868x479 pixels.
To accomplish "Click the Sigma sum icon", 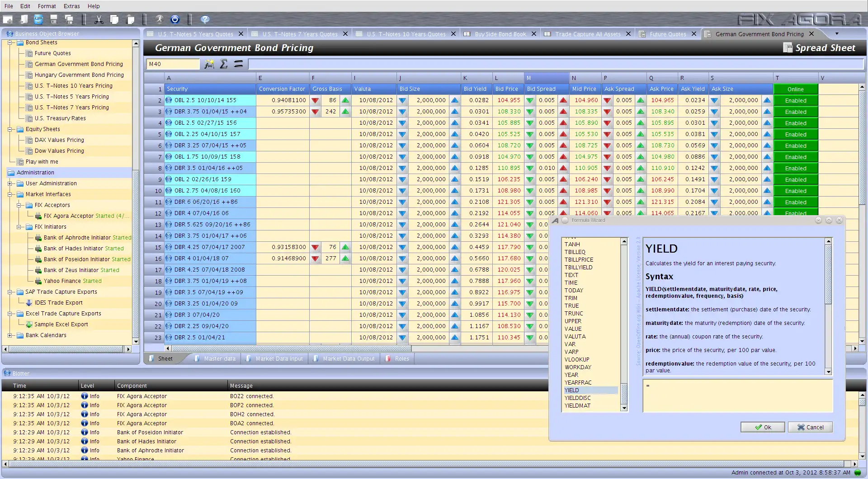I will coord(224,64).
